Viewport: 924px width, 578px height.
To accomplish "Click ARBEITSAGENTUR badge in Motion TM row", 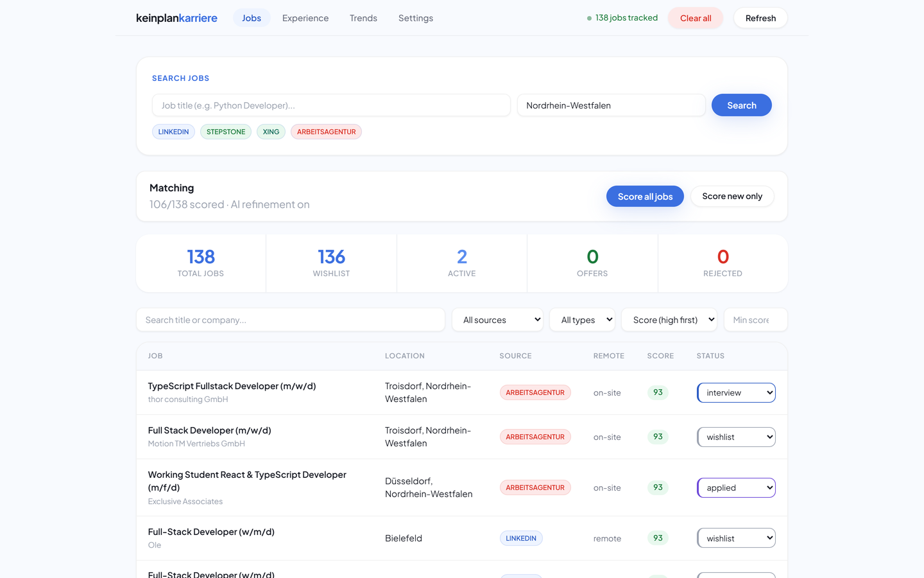I will click(535, 437).
